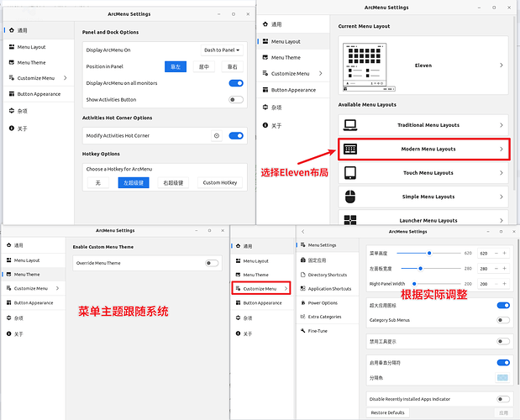Enable Disable Recently Installed Apps Indicator switch
Screen dimensions: 520x420
(x=503, y=399)
